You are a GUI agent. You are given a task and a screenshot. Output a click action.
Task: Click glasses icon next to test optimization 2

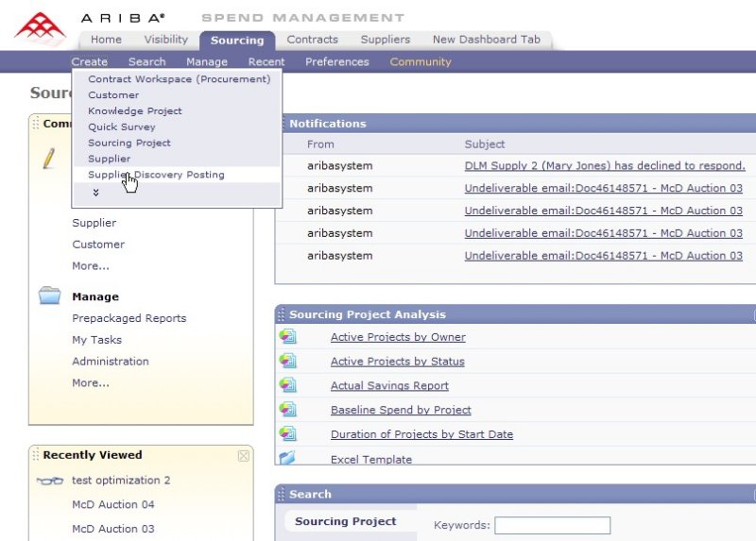(50, 481)
